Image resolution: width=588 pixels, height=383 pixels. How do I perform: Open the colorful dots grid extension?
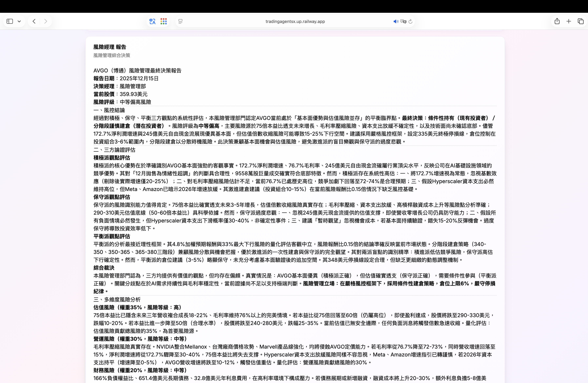tap(163, 21)
